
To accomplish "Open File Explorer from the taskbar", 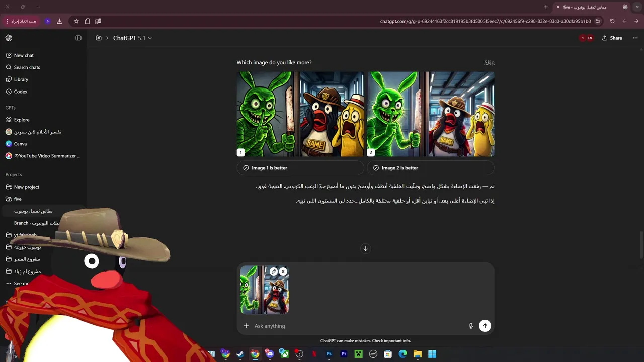I will click(418, 354).
